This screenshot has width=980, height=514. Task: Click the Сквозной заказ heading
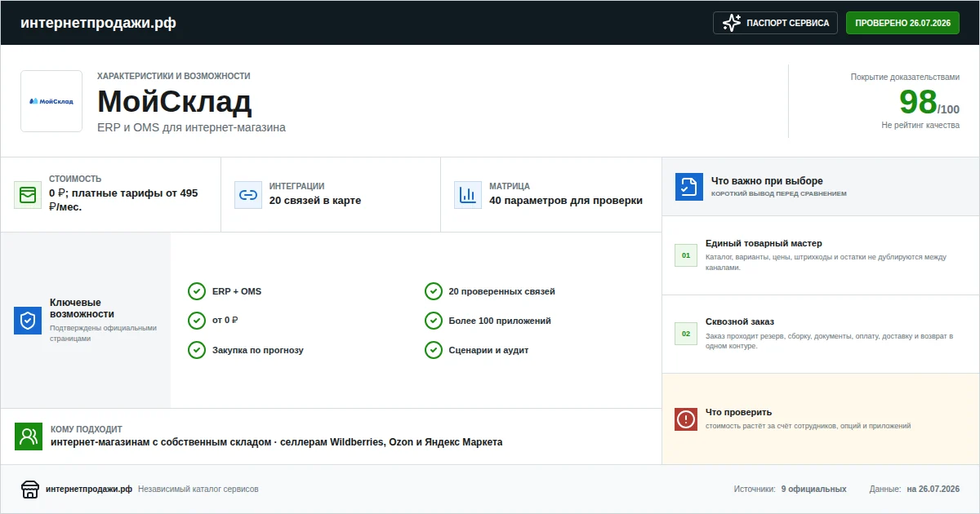coord(740,321)
